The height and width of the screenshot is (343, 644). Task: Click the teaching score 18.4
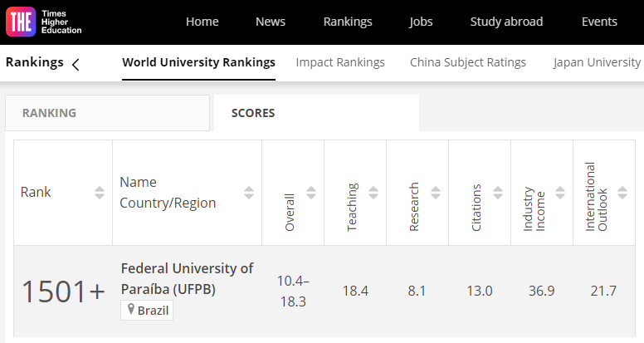[x=355, y=291]
